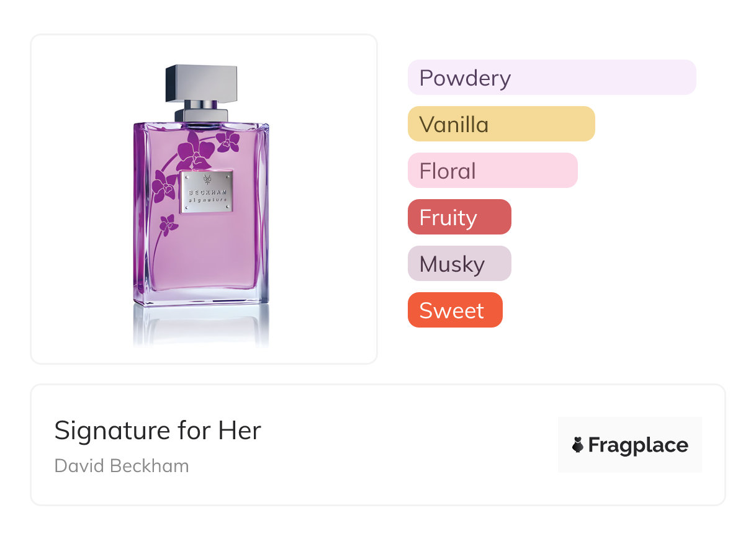Screen dimensions: 756x536
Task: Click the Powdery scent note bar
Action: (x=551, y=78)
